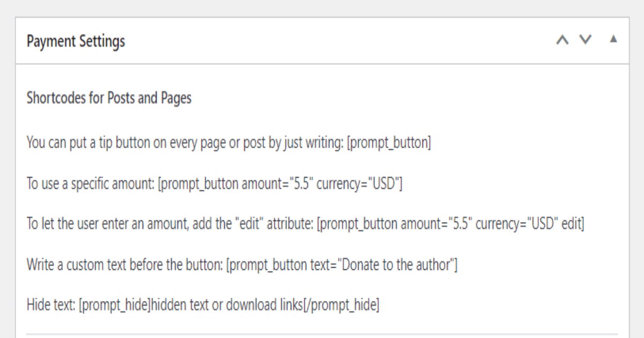Viewport: 644px width, 338px height.
Task: Click empty area of Payment Settings header bar
Action: click(x=338, y=41)
